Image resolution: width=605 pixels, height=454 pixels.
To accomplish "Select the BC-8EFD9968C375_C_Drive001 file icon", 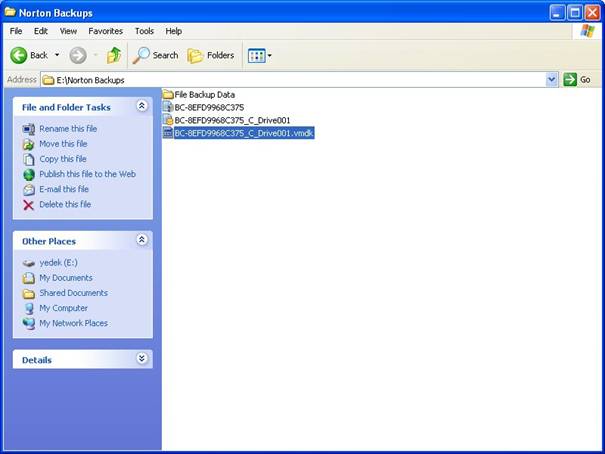I will tap(168, 120).
